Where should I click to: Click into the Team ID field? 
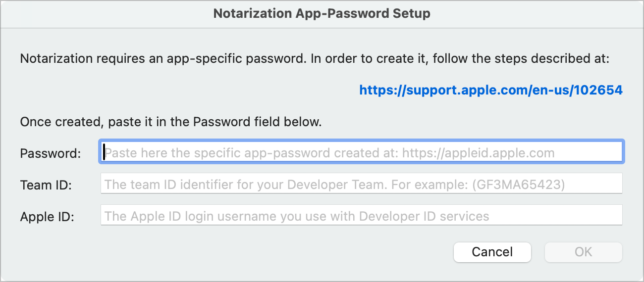click(361, 185)
